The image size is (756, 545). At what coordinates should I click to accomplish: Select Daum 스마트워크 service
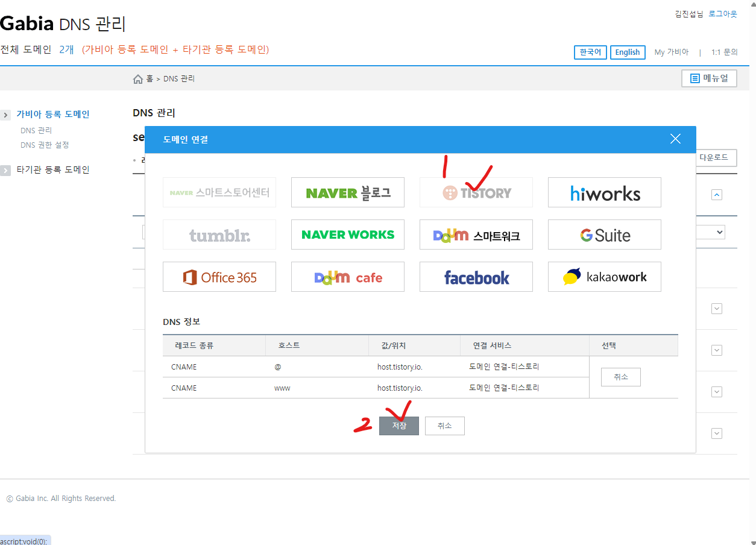point(476,234)
